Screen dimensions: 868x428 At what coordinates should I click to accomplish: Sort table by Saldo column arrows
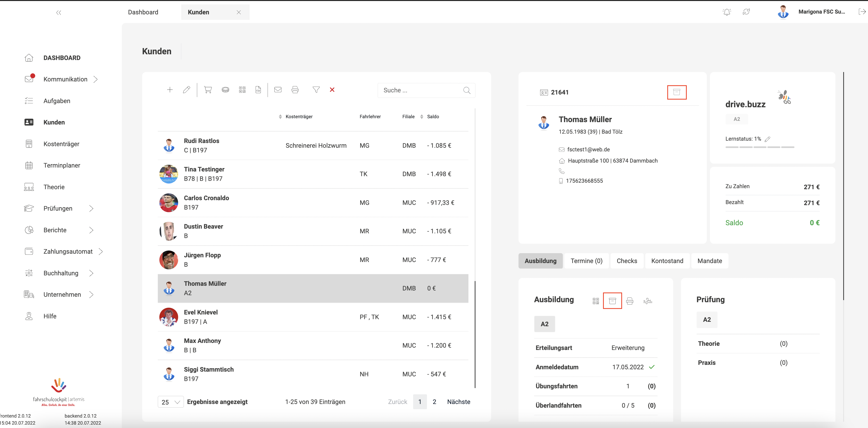click(x=421, y=117)
